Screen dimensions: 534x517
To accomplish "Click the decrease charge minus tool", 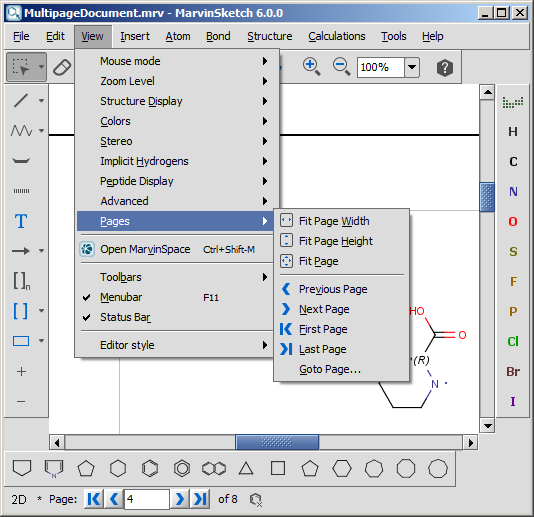I will (x=21, y=401).
